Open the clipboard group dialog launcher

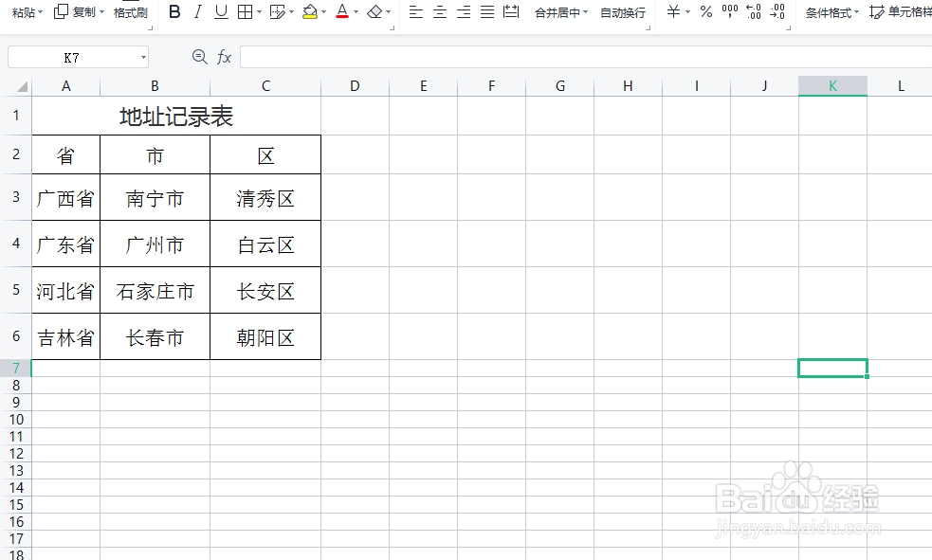pyautogui.click(x=151, y=27)
